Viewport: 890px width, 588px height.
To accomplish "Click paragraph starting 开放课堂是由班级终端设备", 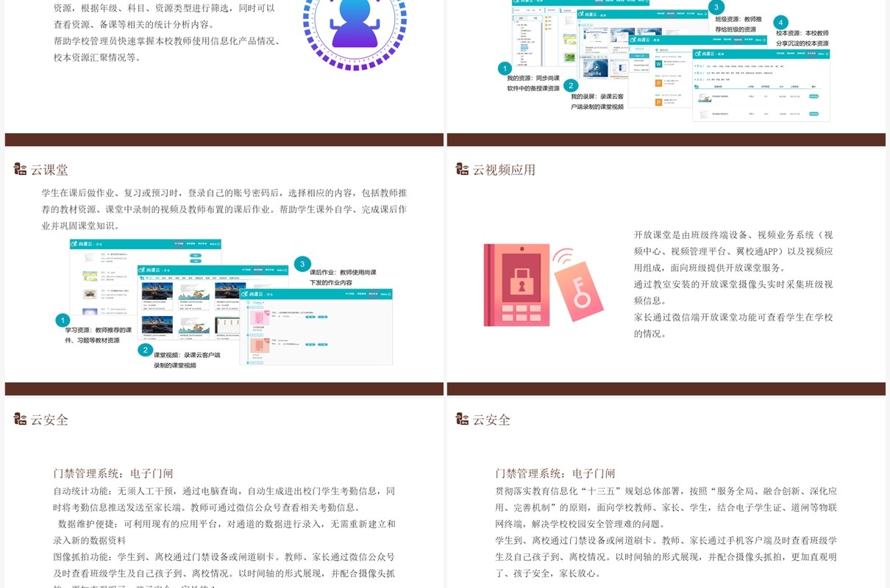I will tap(733, 251).
